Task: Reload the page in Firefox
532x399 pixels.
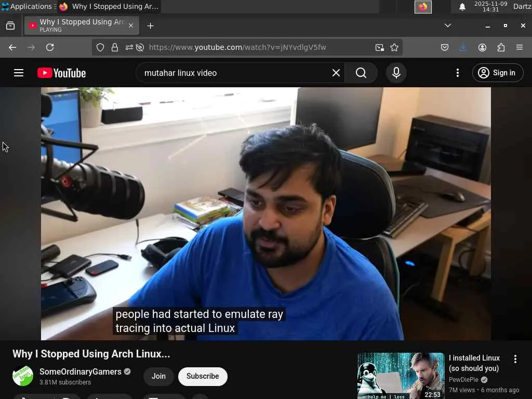Action: (x=50, y=47)
